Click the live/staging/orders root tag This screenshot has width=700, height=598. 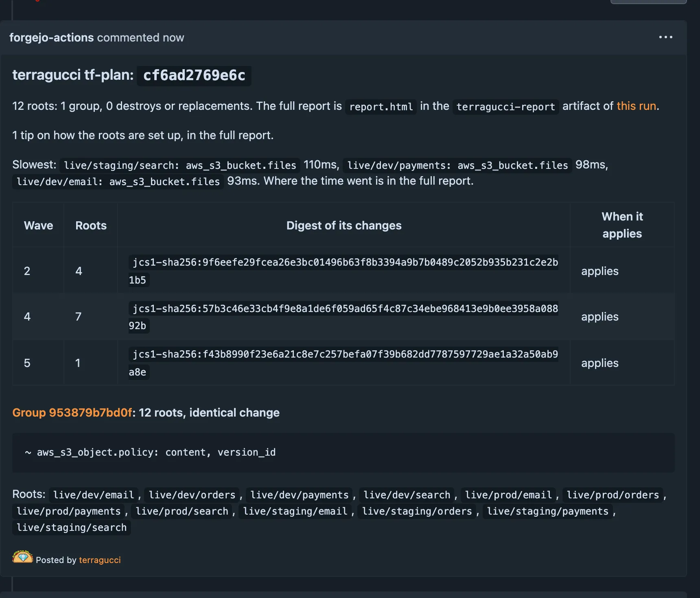[417, 511]
